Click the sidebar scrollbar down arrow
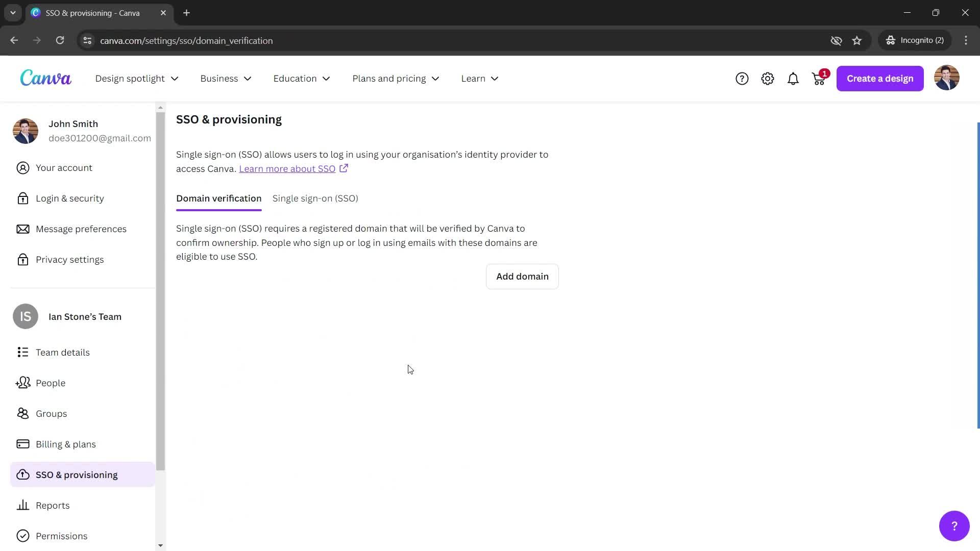This screenshot has width=980, height=551. pyautogui.click(x=160, y=545)
